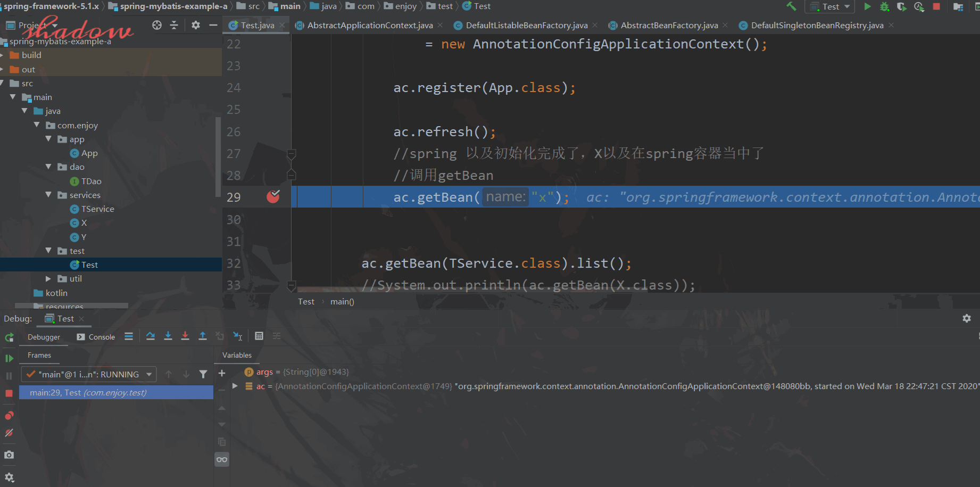Run the Test configuration with the green play icon
980x487 pixels.
tap(868, 6)
